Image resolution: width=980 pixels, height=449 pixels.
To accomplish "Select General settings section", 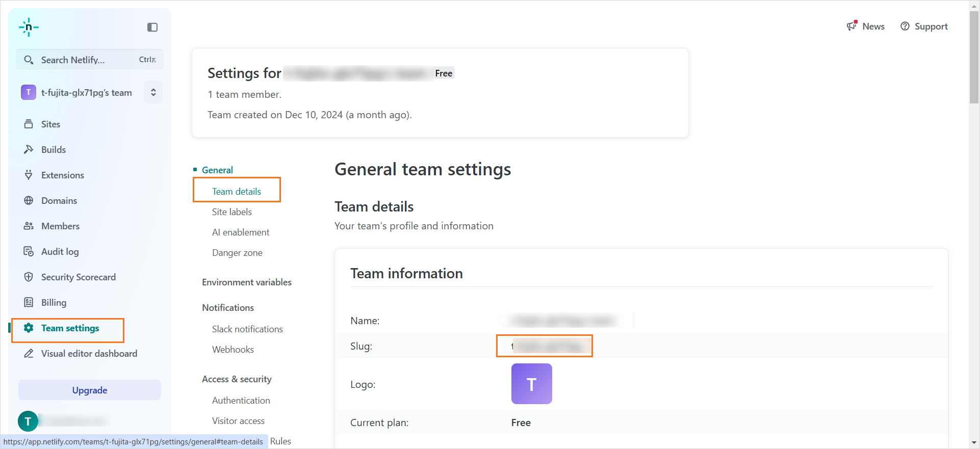I will (217, 170).
